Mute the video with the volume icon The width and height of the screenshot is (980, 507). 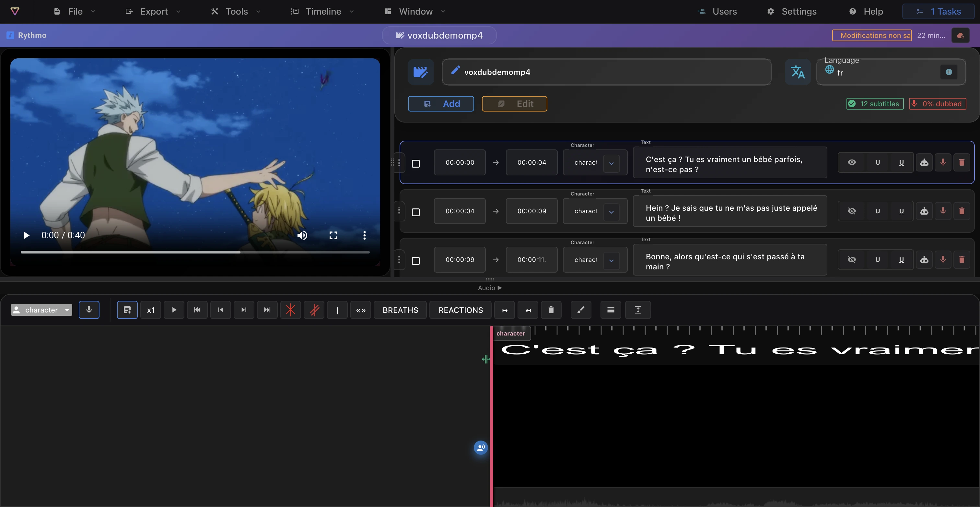click(x=302, y=235)
